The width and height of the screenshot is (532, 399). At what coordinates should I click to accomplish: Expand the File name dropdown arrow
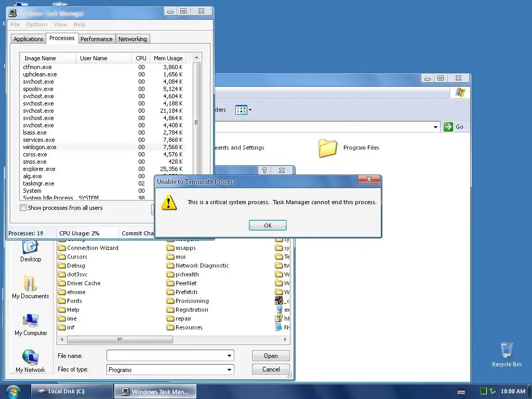[229, 355]
